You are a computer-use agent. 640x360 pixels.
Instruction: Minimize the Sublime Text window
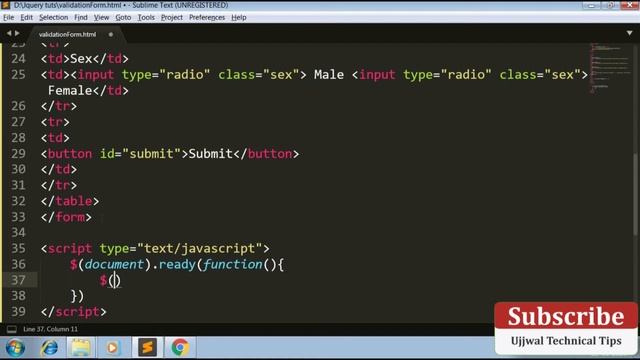point(591,5)
